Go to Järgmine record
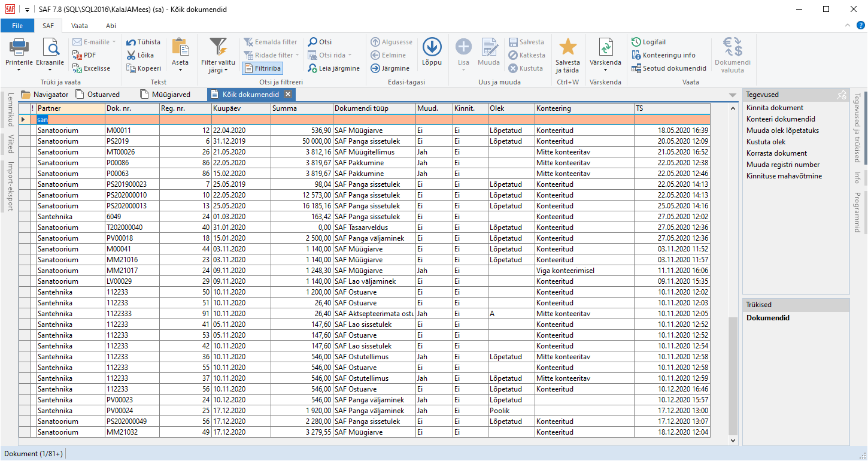This screenshot has height=461, width=868. [x=390, y=68]
